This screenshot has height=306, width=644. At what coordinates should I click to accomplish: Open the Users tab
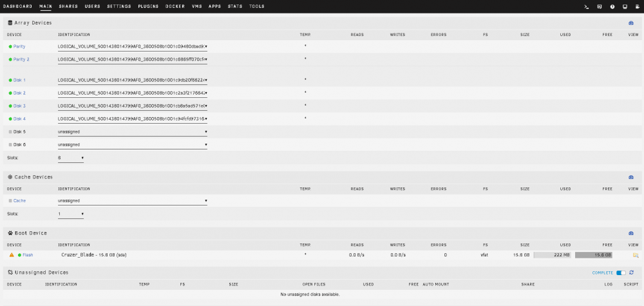[93, 6]
